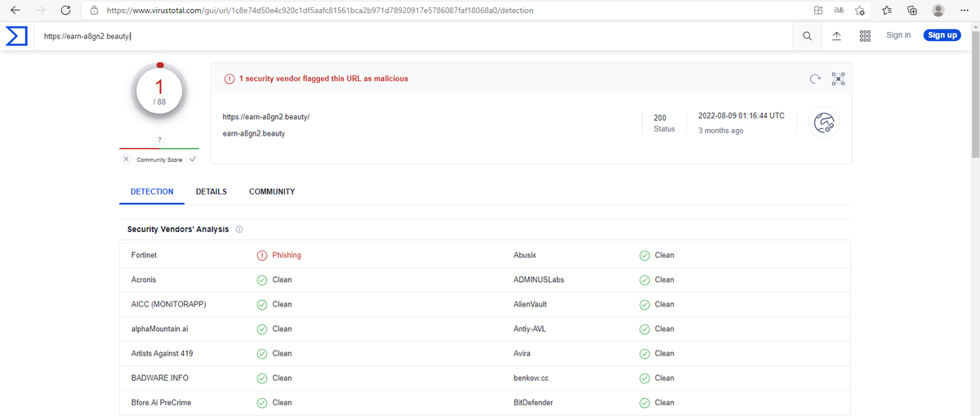The width and height of the screenshot is (980, 416).
Task: Click the BitDefender Clean check icon
Action: [x=644, y=402]
